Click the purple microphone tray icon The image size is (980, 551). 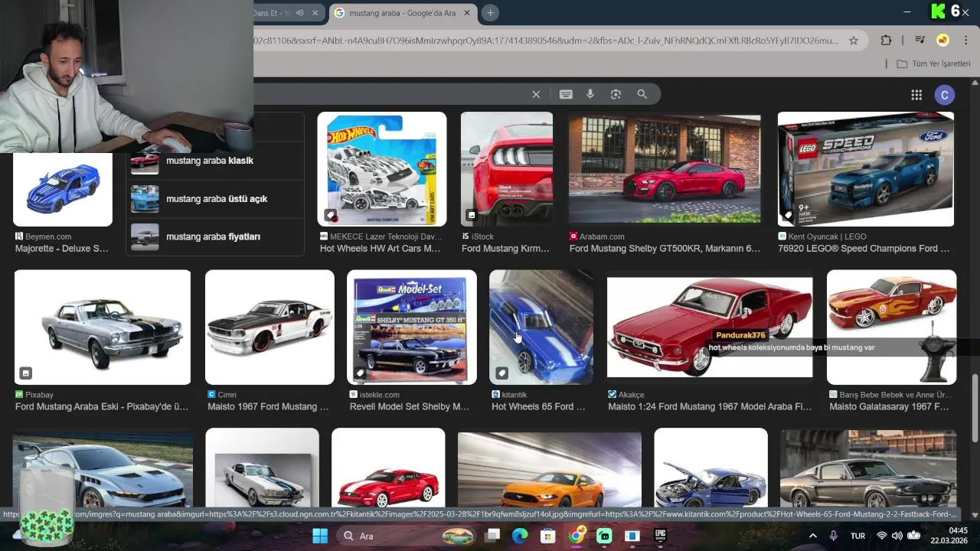[834, 536]
